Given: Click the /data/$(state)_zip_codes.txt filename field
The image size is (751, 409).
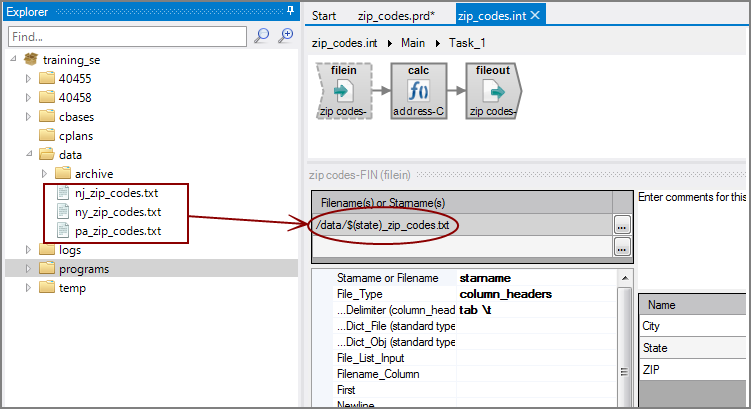Looking at the screenshot, I should tap(462, 225).
